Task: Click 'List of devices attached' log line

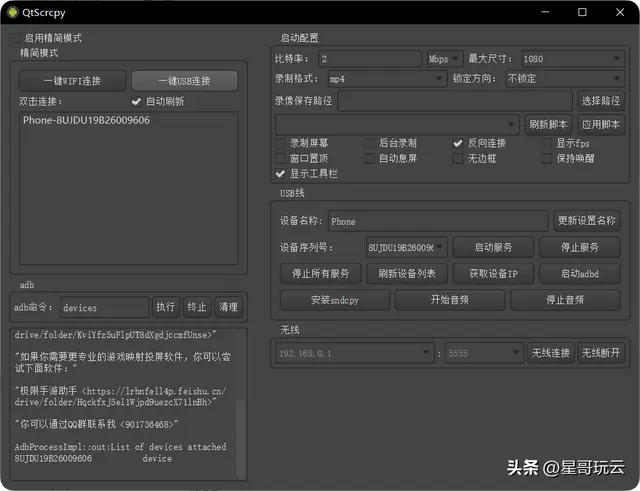Action: (168, 447)
